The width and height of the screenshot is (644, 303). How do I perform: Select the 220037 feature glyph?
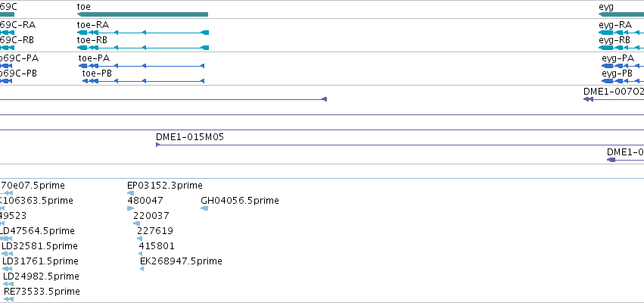click(137, 223)
